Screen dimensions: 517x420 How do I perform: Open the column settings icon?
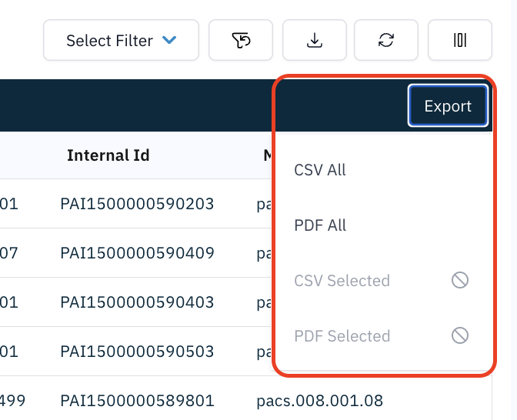460,41
